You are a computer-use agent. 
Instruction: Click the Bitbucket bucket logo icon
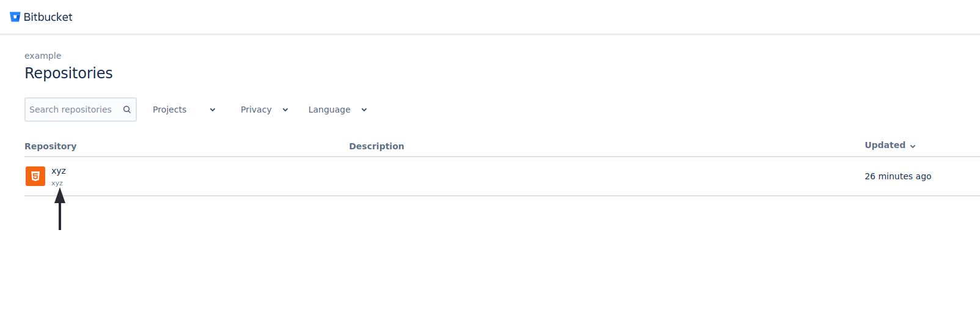tap(15, 17)
